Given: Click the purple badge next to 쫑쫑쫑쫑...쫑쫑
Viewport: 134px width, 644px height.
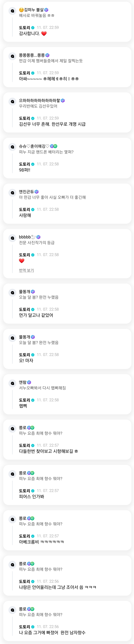Looking at the screenshot, I should (x=47, y=55).
